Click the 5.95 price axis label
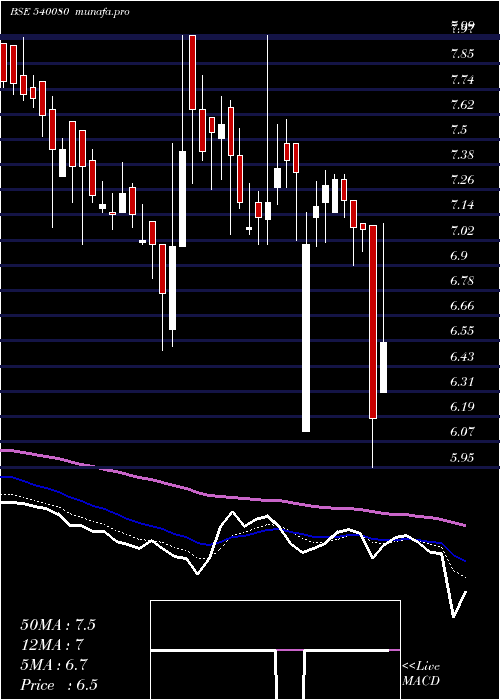The height and width of the screenshot is (700, 500). 462,457
